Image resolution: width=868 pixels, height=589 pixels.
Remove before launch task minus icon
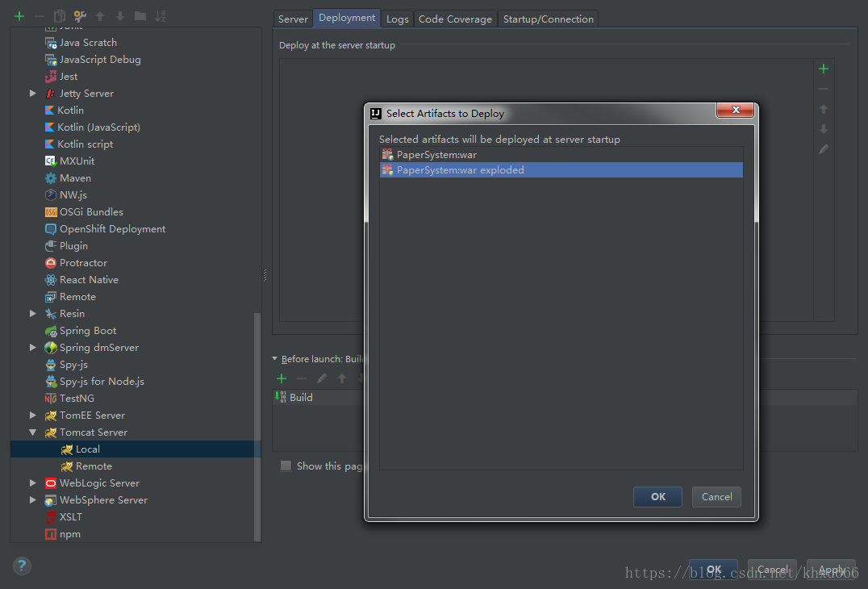point(302,378)
